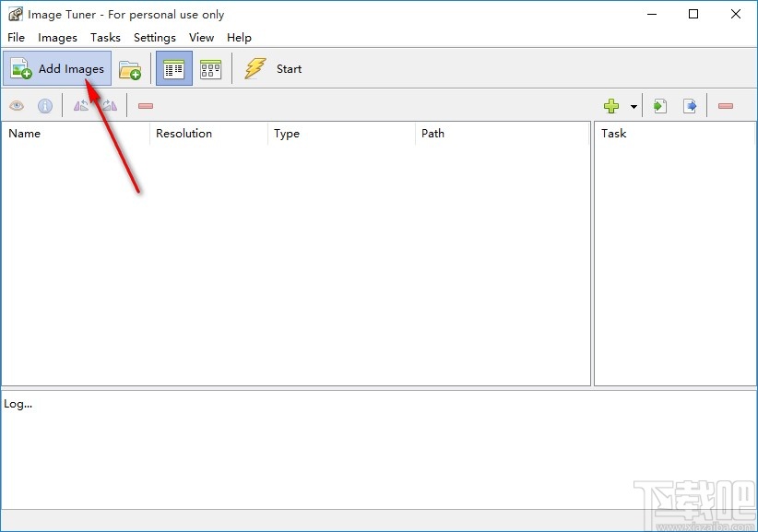Open the Images menu

57,38
